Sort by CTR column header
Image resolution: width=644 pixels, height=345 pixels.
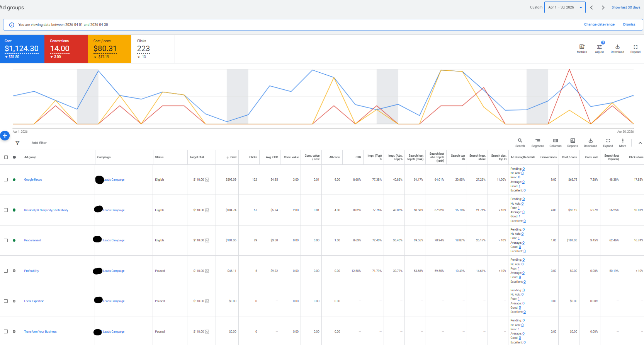tap(358, 157)
